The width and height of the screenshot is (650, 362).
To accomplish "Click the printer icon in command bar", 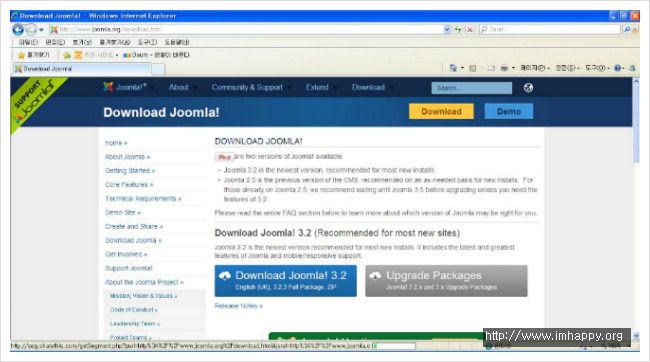I will tap(504, 68).
